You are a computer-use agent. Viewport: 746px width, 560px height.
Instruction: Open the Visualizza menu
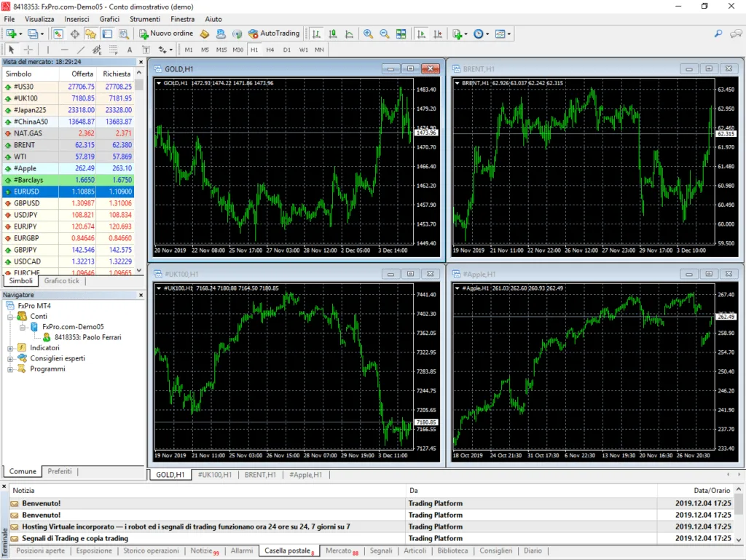pos(39,19)
